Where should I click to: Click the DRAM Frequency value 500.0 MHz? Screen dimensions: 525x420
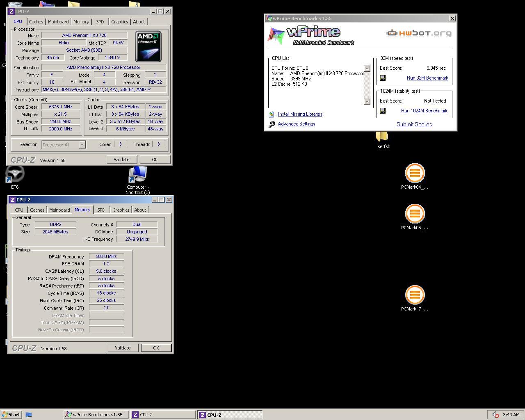[x=106, y=256]
